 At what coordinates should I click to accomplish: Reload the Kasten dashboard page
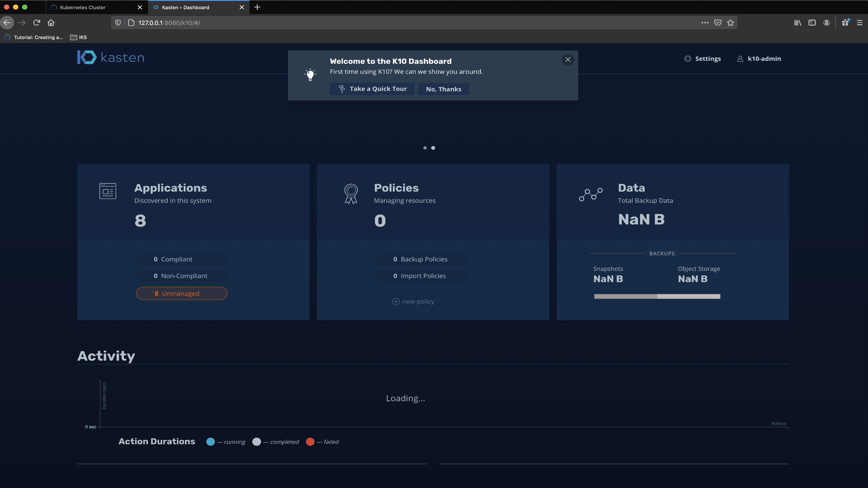coord(37,23)
